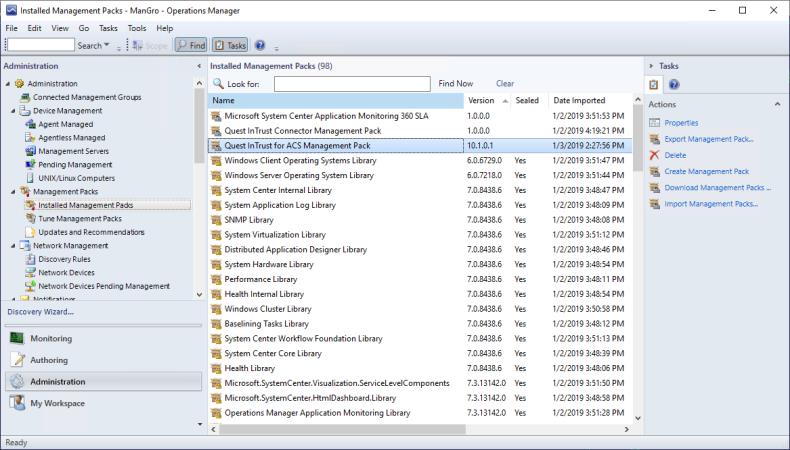Select the Agent Managed icon
This screenshot has width=790, height=450.
30,124
